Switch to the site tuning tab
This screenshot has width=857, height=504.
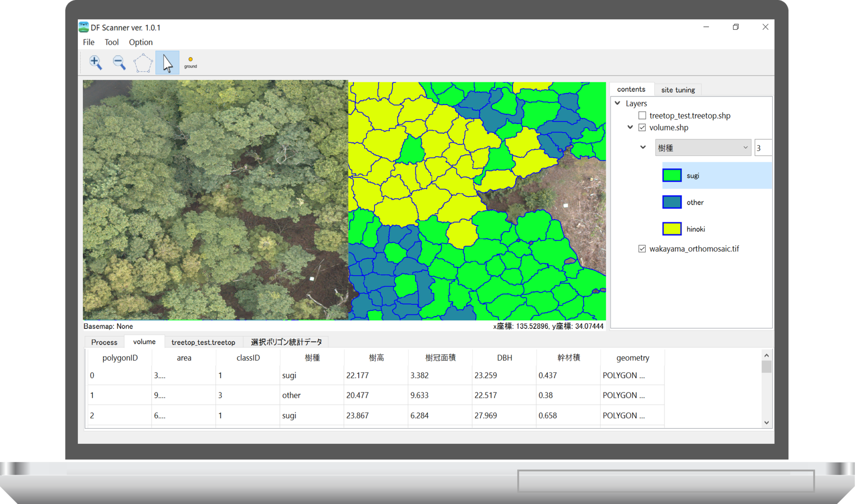678,90
